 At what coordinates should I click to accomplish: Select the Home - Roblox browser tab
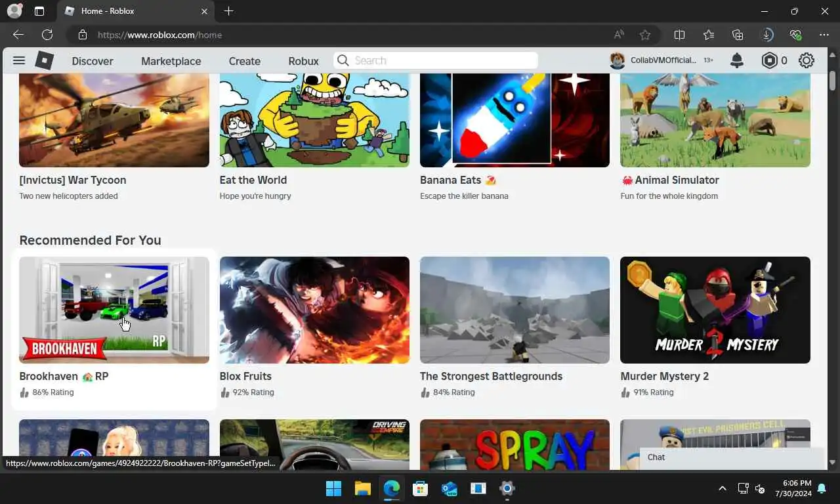136,11
